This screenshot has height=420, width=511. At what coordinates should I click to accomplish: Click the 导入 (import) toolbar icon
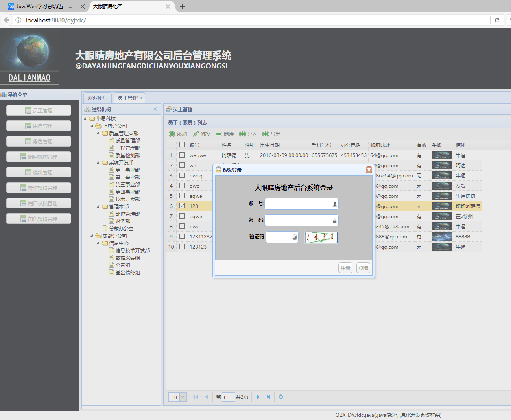click(x=242, y=134)
